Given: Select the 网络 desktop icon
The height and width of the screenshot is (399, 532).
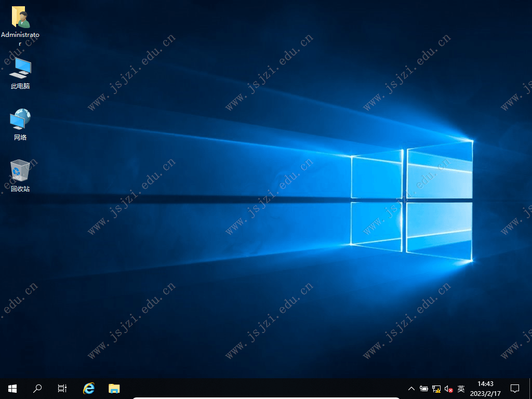Looking at the screenshot, I should click(x=20, y=125).
